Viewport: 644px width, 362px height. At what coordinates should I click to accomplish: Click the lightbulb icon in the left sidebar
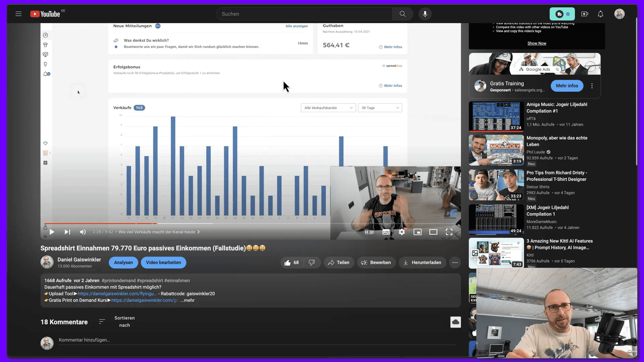pos(45,64)
